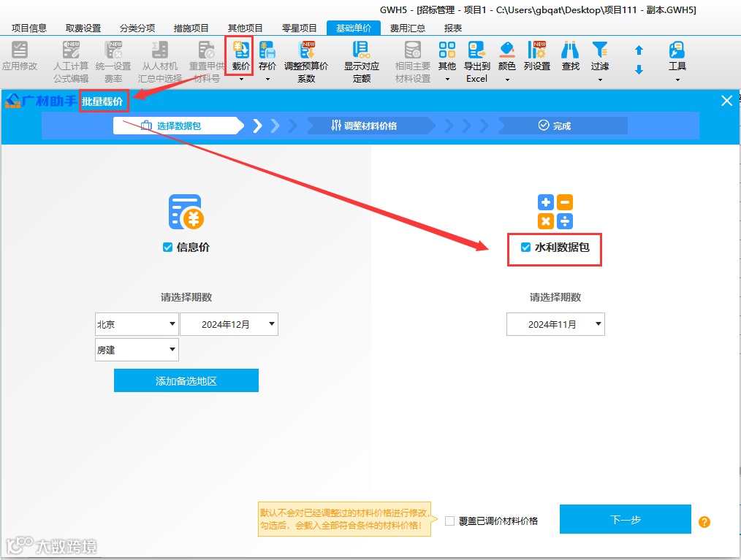741x560 pixels.
Task: Open 相同主要材料设置 icon
Action: click(413, 50)
